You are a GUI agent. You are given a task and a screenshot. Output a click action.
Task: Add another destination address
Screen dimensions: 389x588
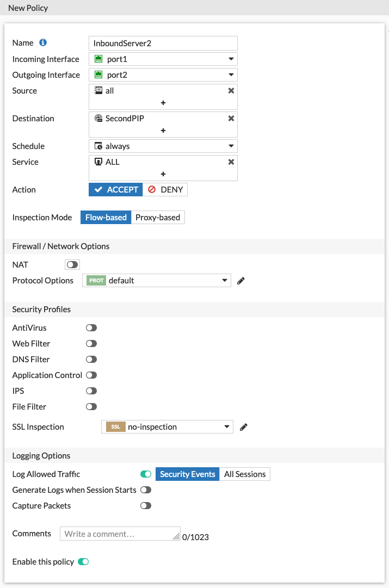click(163, 131)
